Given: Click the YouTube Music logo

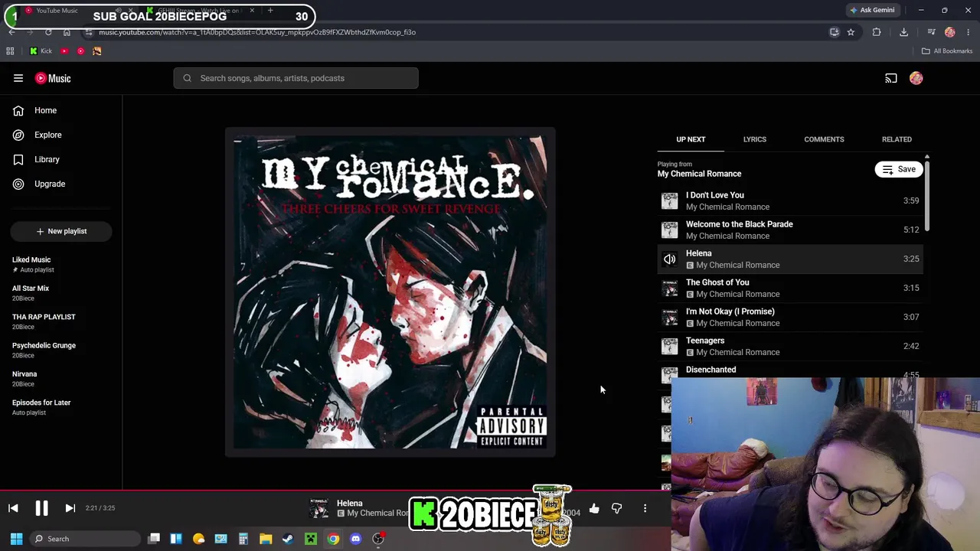Looking at the screenshot, I should [x=53, y=78].
